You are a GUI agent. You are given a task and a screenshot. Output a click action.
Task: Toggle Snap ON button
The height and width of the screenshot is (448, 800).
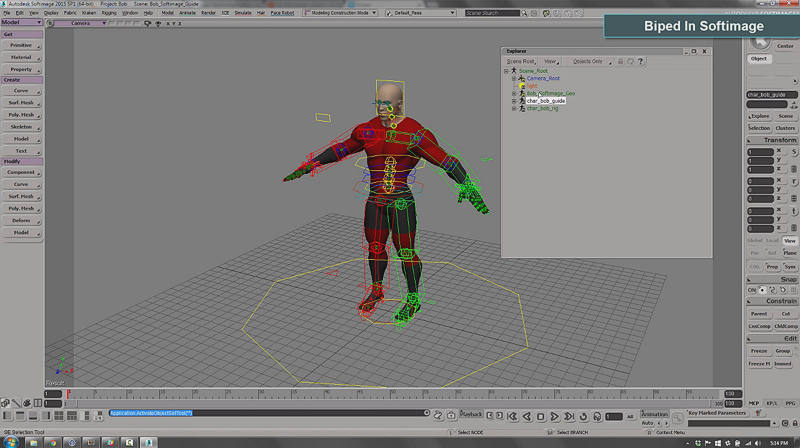[x=752, y=290]
